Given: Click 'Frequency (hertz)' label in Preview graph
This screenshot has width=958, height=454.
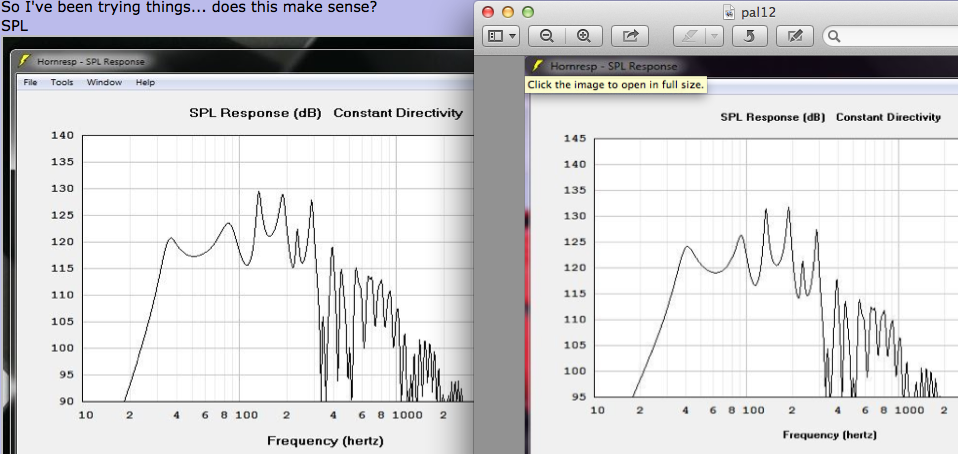Looking at the screenshot, I should point(829,435).
